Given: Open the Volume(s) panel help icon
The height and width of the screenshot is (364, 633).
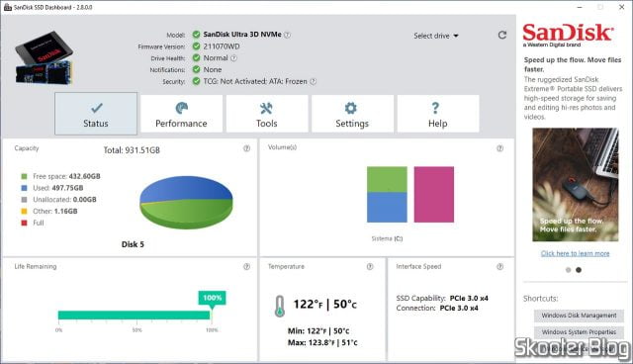Looking at the screenshot, I should click(x=499, y=148).
